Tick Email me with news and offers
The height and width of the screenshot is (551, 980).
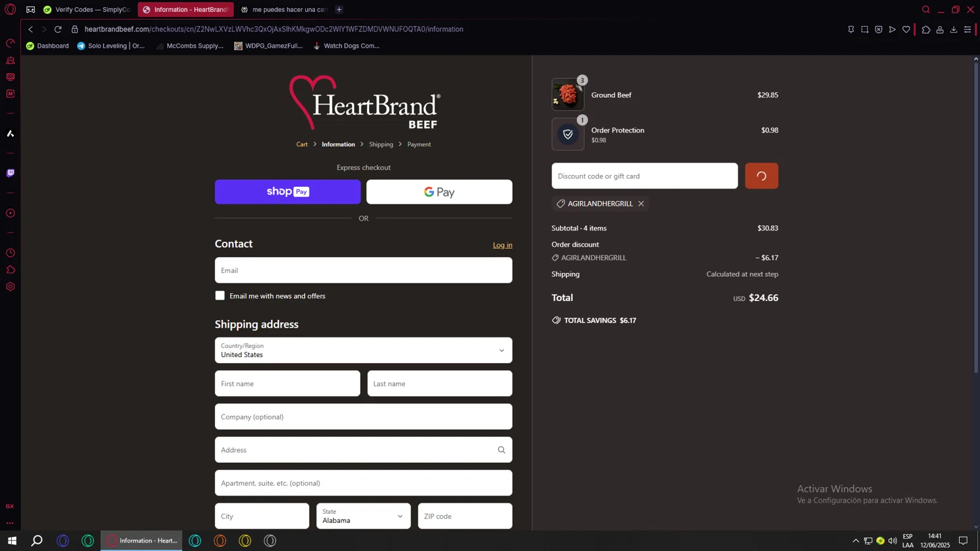point(220,296)
